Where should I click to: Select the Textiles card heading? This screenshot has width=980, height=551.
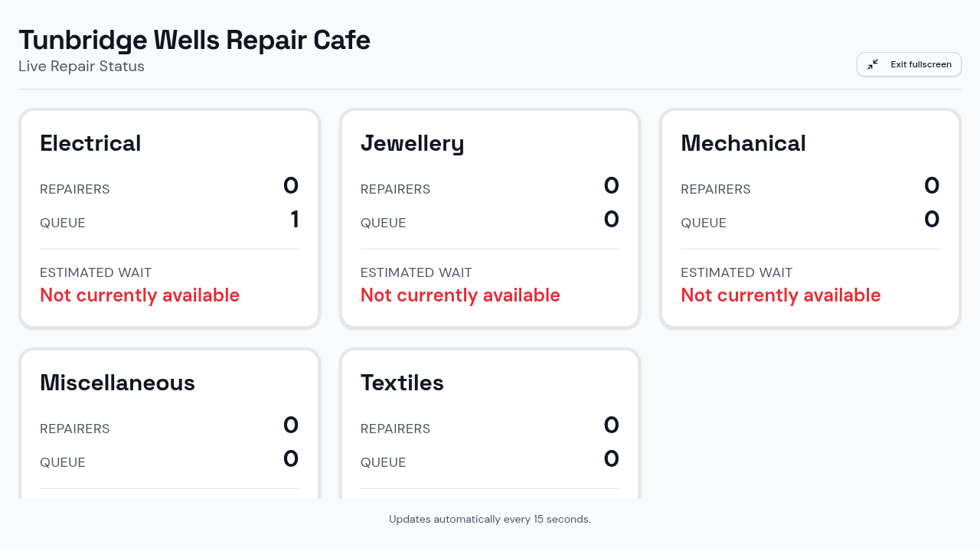tap(402, 383)
